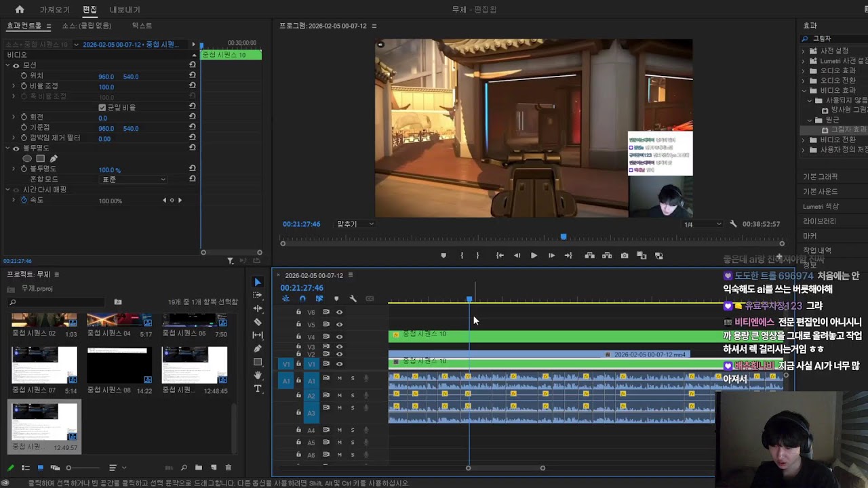Expand the 오디오 효과 folder in Effects
Image resolution: width=868 pixels, height=488 pixels.
[x=804, y=70]
